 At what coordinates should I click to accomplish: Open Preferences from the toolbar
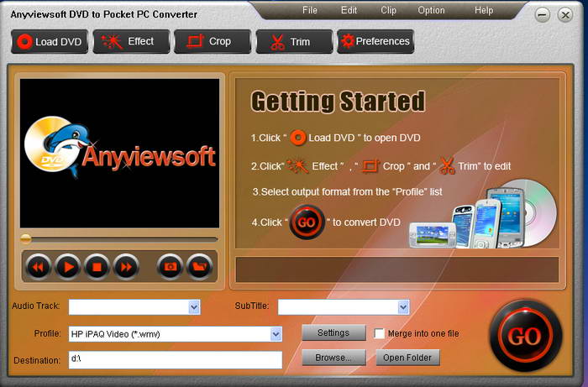point(375,42)
